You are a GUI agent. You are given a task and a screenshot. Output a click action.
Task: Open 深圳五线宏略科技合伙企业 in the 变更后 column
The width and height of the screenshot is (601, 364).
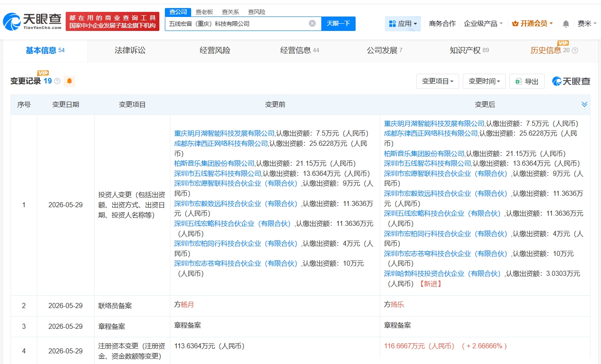pos(443,214)
